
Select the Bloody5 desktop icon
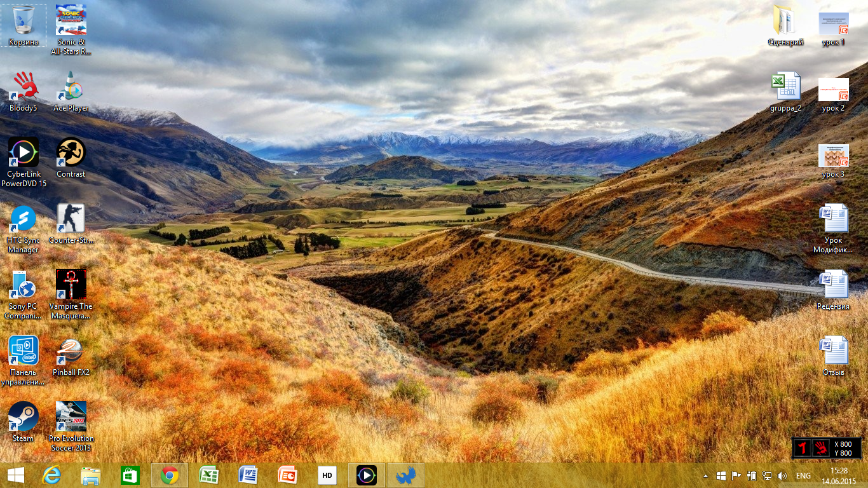(x=24, y=88)
